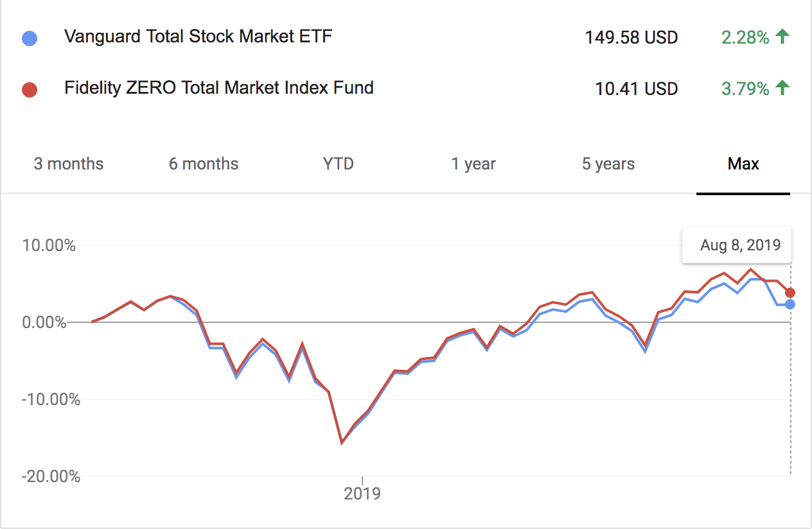The width and height of the screenshot is (812, 529).
Task: Click the currently active Max range tab
Action: pyautogui.click(x=743, y=164)
